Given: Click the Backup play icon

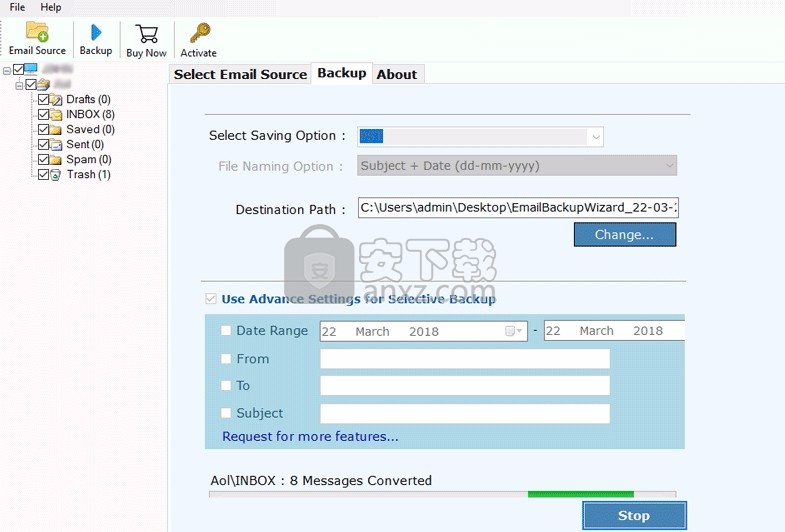Looking at the screenshot, I should tap(96, 33).
